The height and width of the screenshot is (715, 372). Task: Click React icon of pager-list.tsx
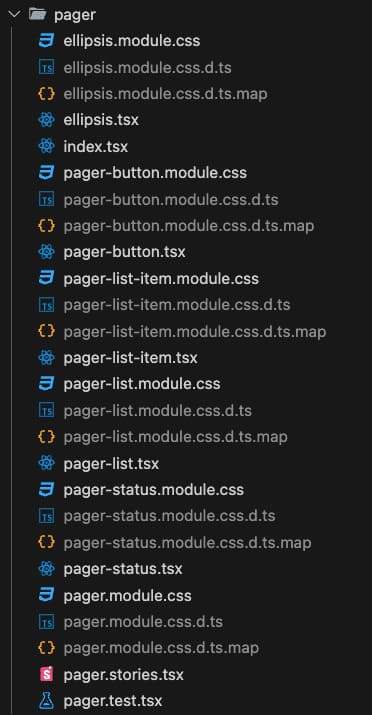pyautogui.click(x=46, y=463)
